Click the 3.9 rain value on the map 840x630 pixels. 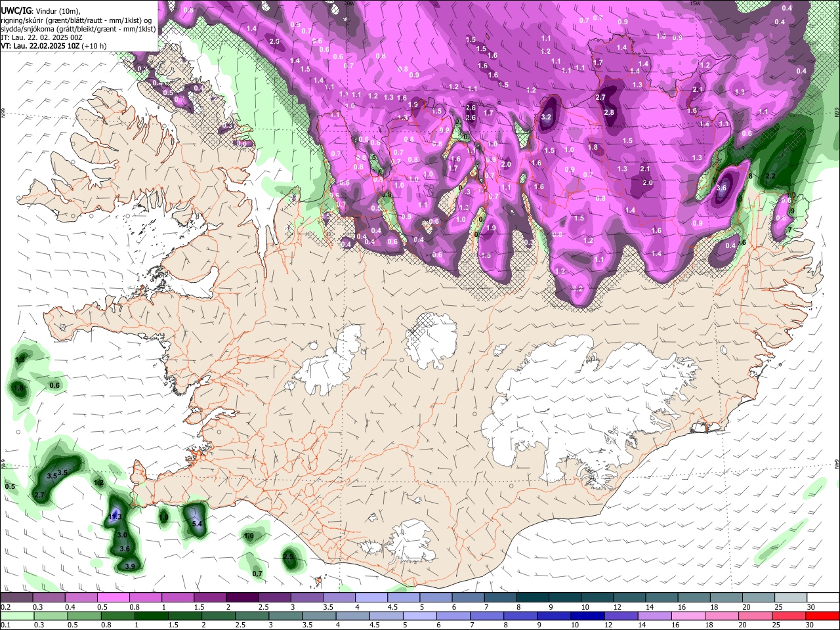pos(130,566)
